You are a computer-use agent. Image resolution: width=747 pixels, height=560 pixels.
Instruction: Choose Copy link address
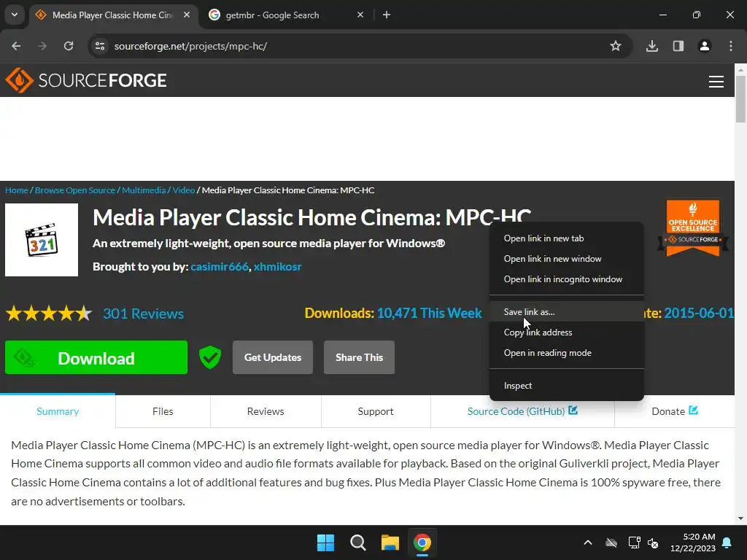(566, 332)
